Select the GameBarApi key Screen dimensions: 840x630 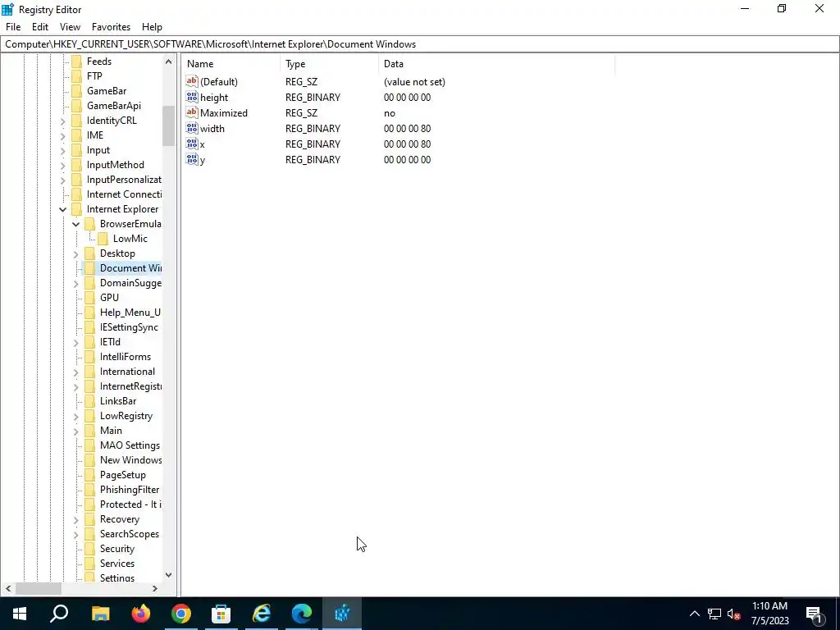[114, 106]
